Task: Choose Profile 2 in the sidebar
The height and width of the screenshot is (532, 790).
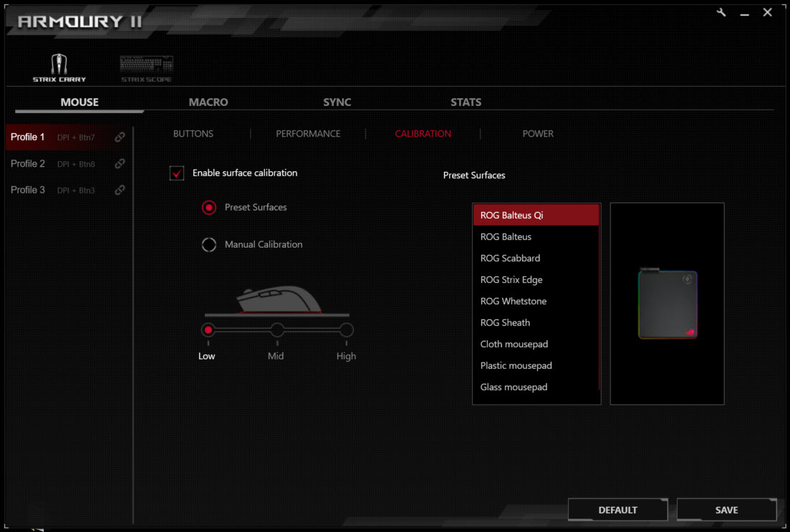Action: point(69,164)
